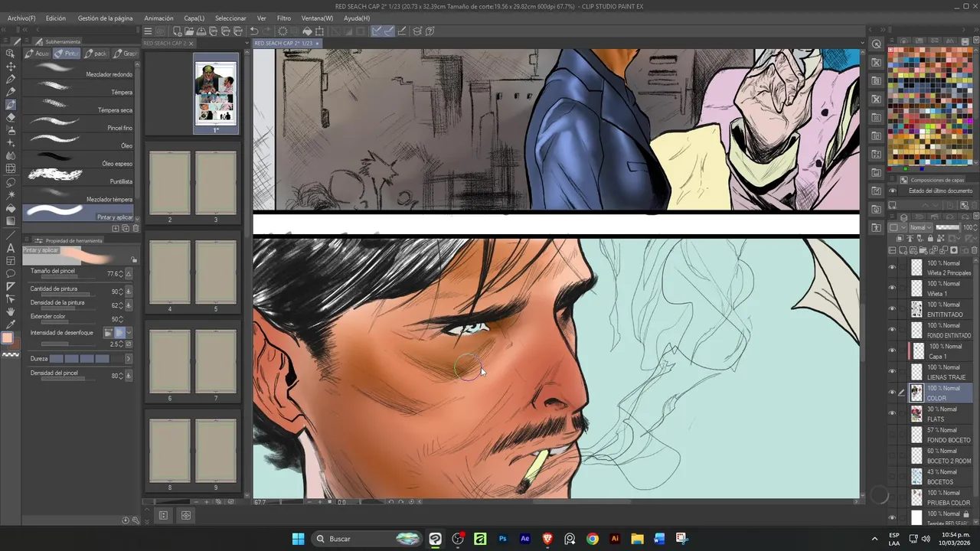Open page 1 thumbnail in page manager

pos(216,93)
